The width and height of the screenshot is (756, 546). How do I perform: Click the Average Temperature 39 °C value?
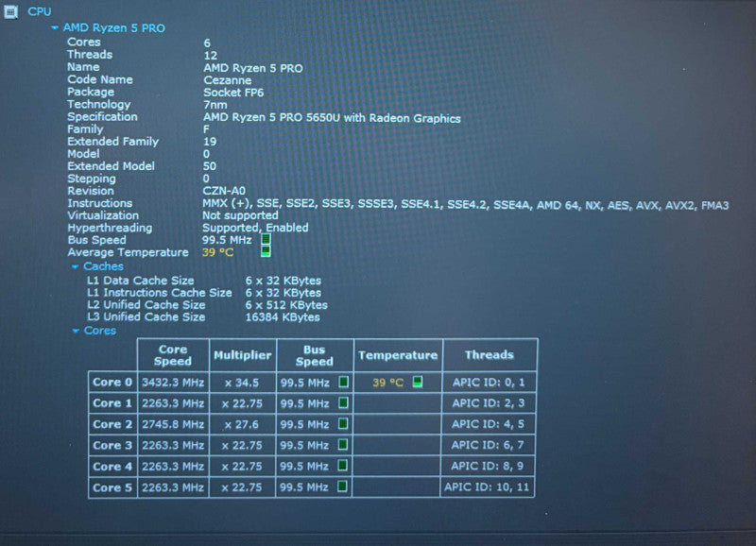[217, 252]
